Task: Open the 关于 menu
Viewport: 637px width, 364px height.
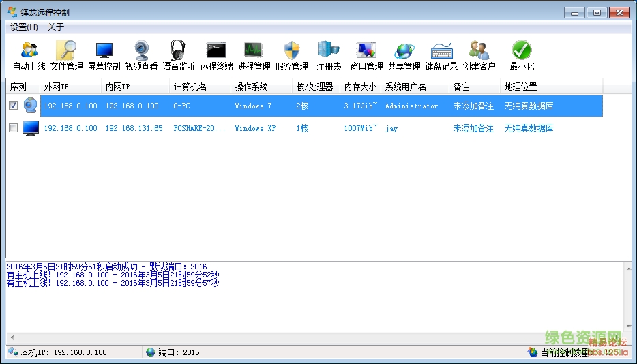Action: (x=56, y=27)
